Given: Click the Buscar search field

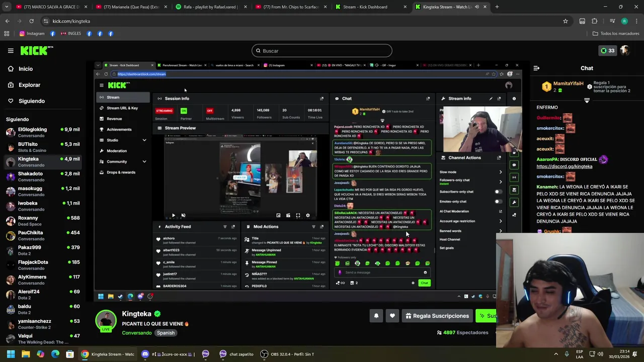Looking at the screenshot, I should pyautogui.click(x=322, y=51).
